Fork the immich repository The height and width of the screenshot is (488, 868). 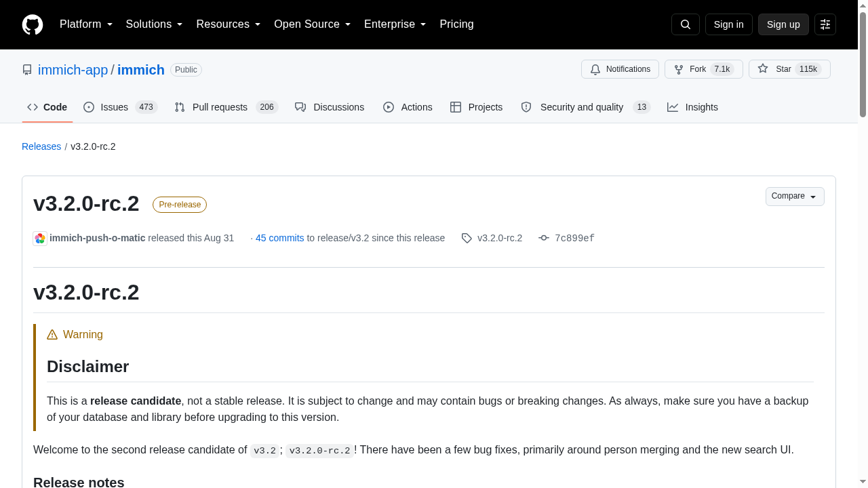(704, 69)
